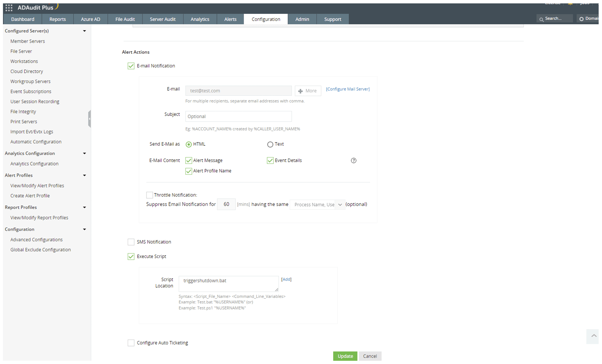Collapse the left sidebar with the handle

click(x=89, y=119)
